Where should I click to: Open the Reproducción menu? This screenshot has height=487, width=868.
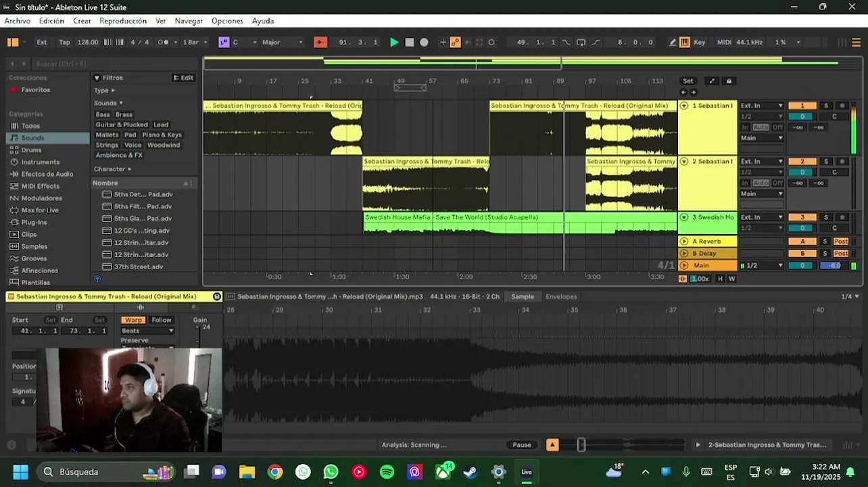point(123,21)
